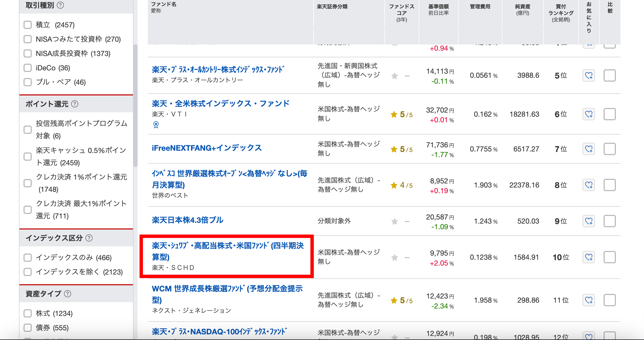Check 債券 (555) asset type
This screenshot has width=644, height=340.
coord(28,328)
